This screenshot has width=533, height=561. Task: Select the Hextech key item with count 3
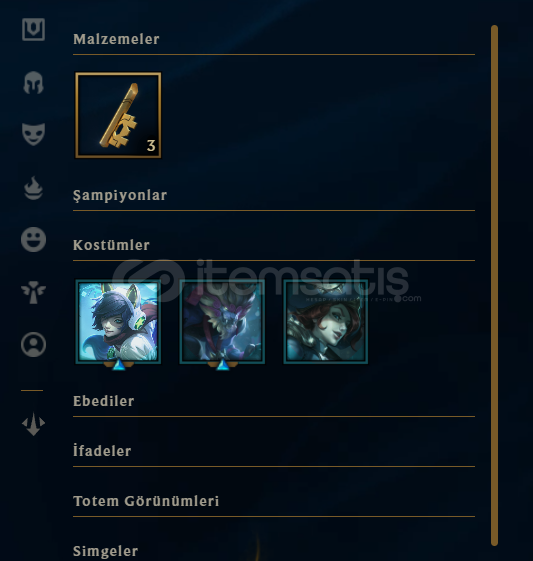[x=118, y=115]
